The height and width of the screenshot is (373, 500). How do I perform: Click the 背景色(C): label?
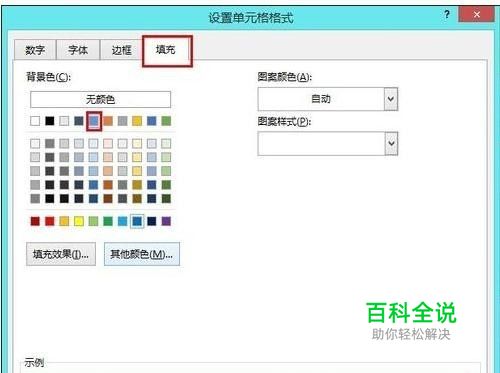[48, 77]
